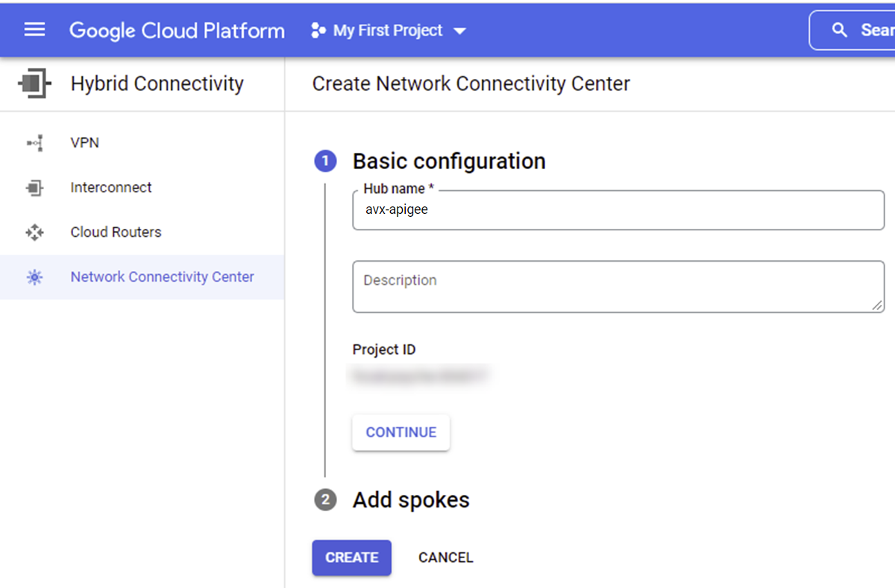Open the My First Project selector
Image resolution: width=895 pixels, height=588 pixels.
(387, 31)
